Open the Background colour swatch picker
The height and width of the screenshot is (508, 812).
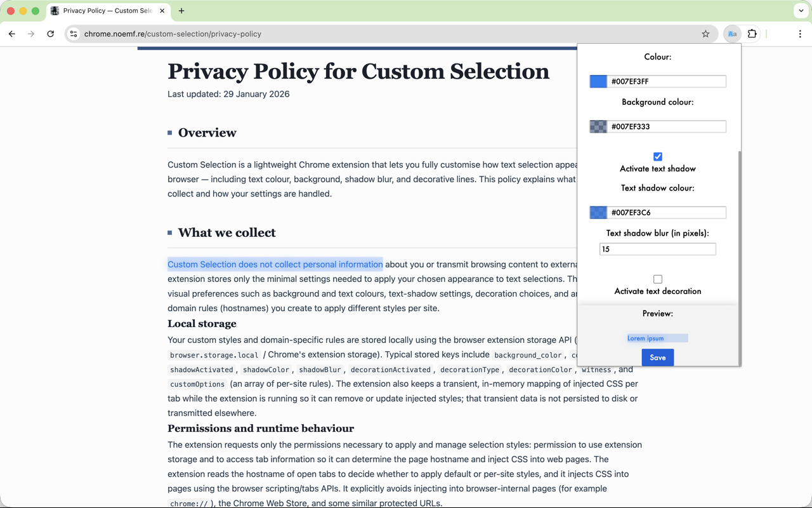598,126
